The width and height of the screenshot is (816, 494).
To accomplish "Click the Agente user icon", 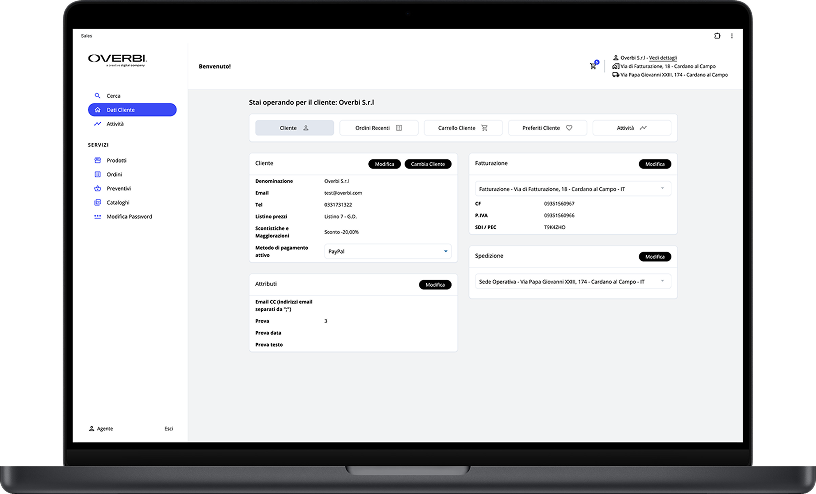I will (x=92, y=428).
